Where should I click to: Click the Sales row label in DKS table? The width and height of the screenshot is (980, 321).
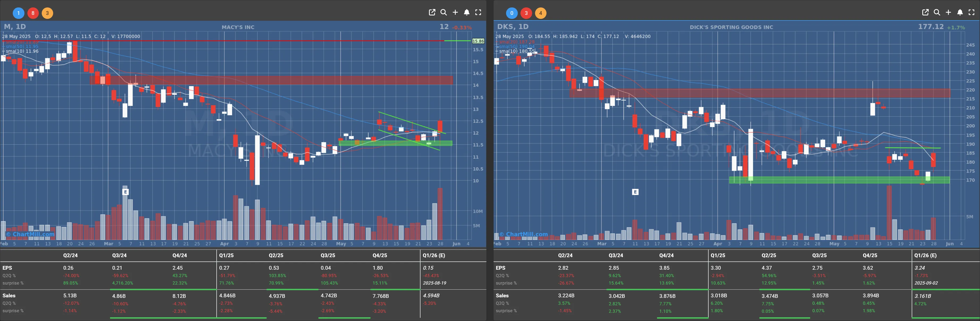tap(502, 295)
